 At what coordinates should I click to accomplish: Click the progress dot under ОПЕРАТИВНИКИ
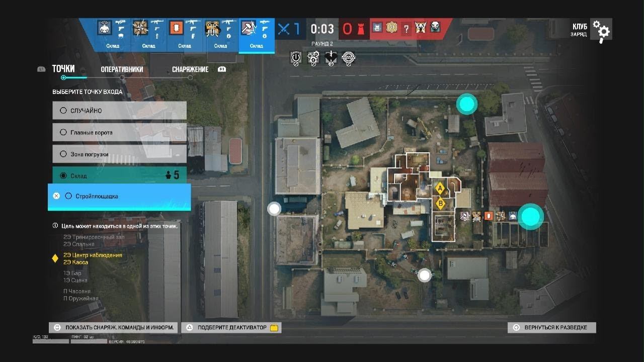click(122, 77)
